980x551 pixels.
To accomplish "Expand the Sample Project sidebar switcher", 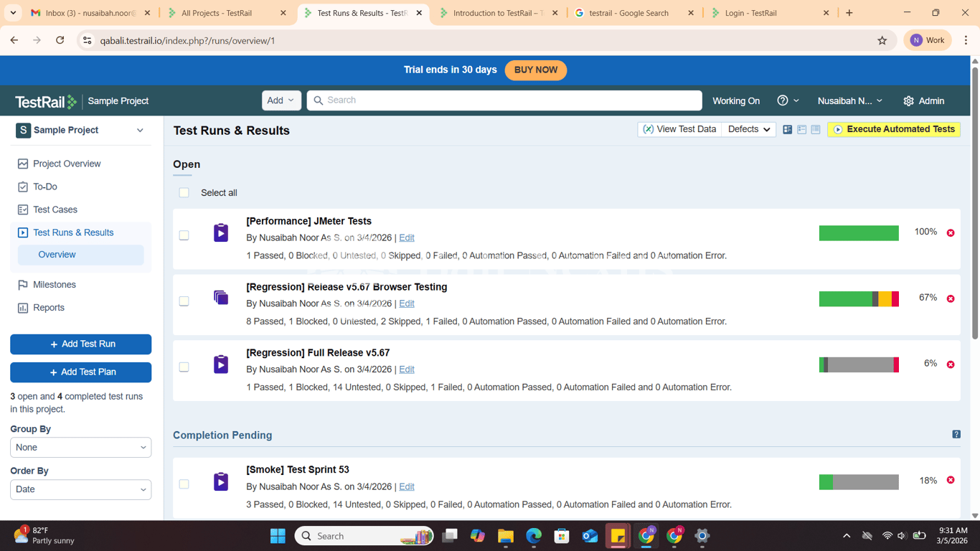I will pos(140,131).
